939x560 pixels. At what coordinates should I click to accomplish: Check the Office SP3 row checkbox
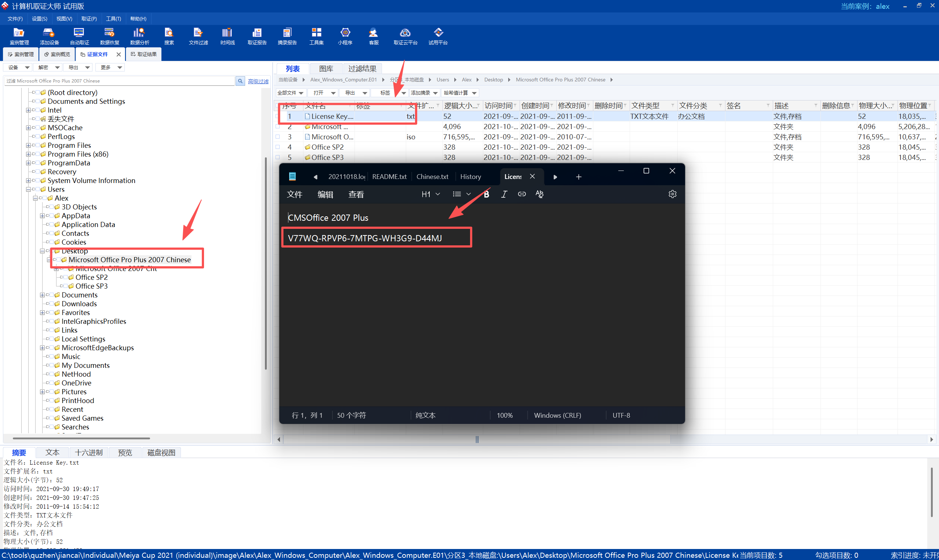tap(278, 157)
